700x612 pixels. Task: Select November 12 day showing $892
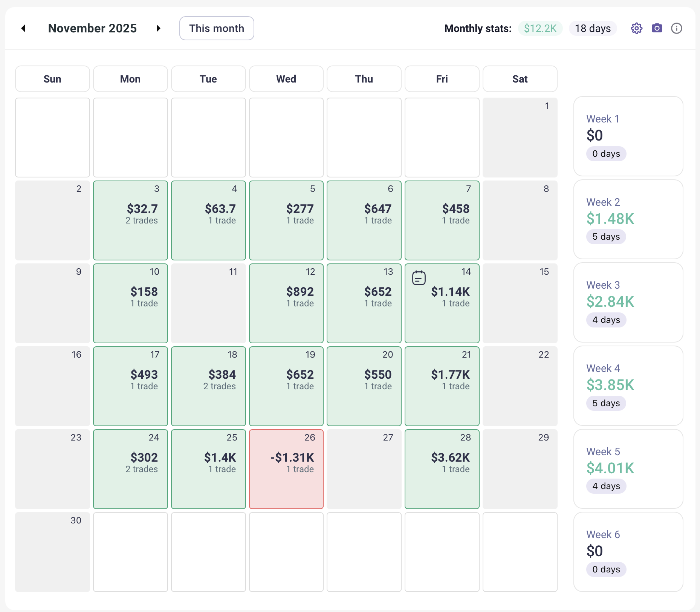286,303
